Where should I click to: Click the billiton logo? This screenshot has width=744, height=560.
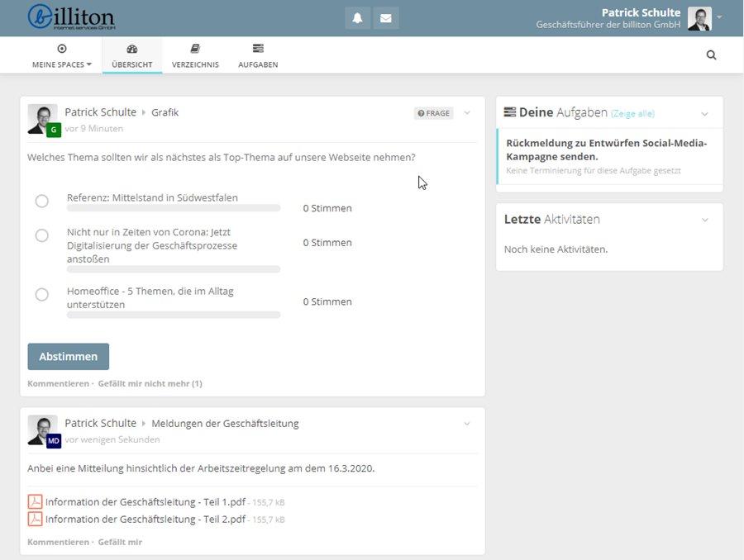click(x=71, y=17)
